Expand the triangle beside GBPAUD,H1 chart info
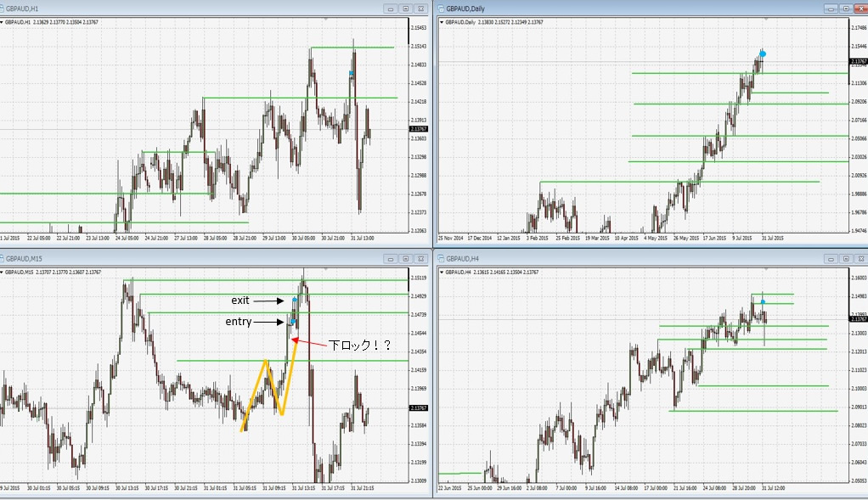The width and height of the screenshot is (868, 500). 3,21
